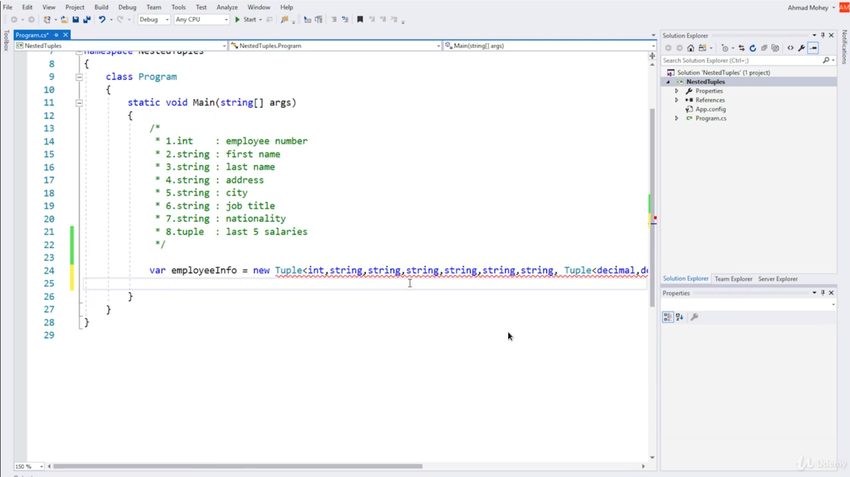Select the Solution Explorer bottom tab
The width and height of the screenshot is (850, 477).
pyautogui.click(x=686, y=279)
